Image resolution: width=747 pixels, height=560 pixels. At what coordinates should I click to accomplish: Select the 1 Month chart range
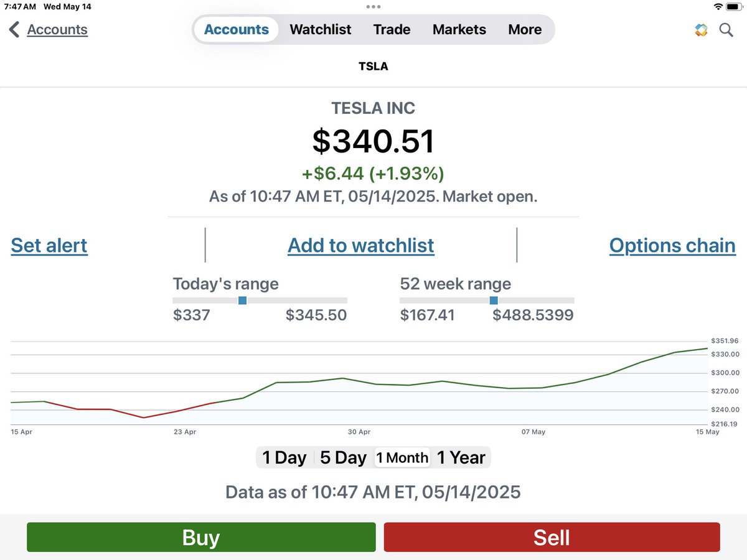403,458
